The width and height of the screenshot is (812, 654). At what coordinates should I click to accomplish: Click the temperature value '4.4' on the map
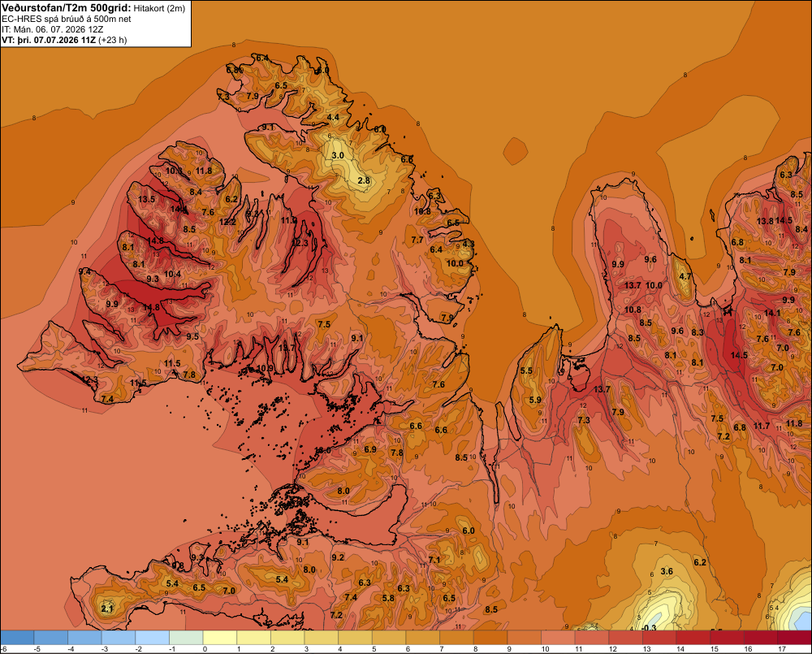click(x=333, y=117)
